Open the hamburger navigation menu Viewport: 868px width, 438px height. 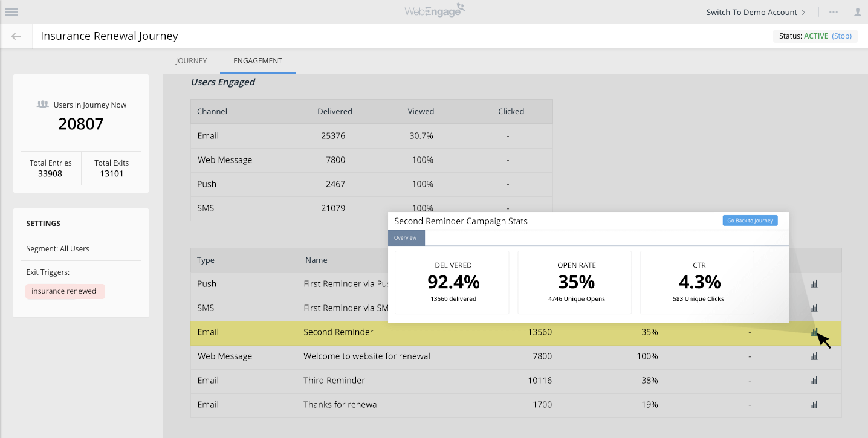[x=11, y=12]
